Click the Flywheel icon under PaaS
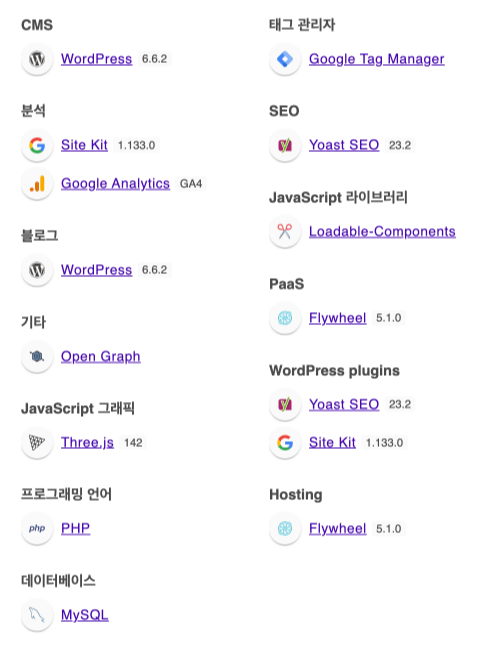 tap(285, 318)
